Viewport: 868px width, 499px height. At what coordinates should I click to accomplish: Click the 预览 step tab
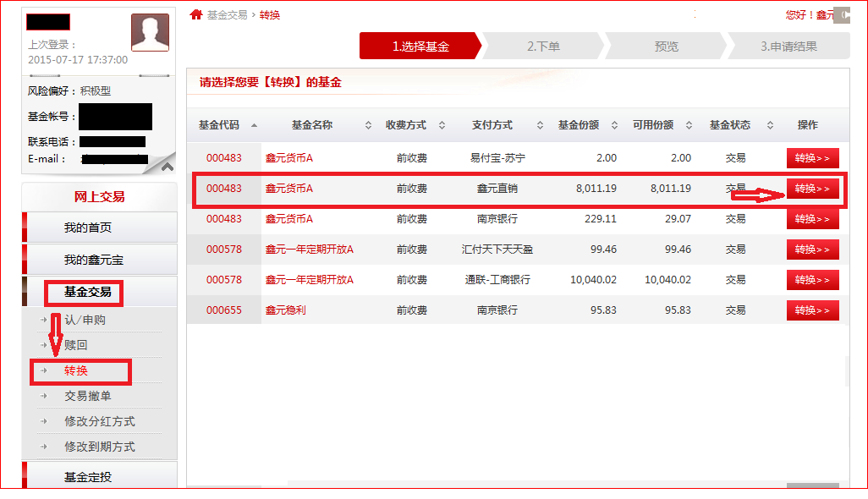click(667, 46)
